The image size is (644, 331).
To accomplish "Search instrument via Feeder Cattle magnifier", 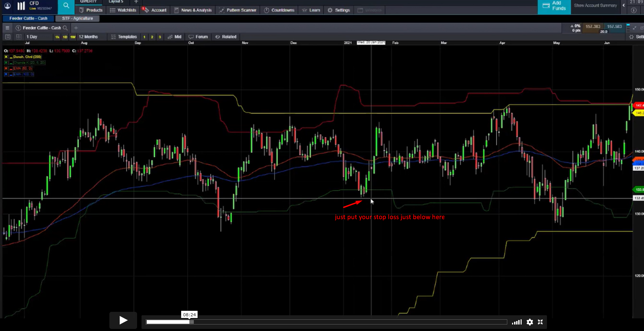I will 65,28.
